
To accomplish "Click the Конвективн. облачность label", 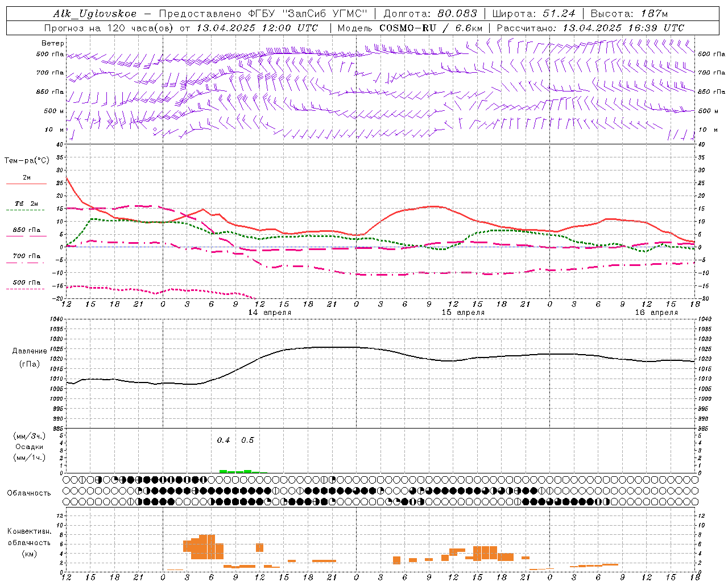I will pos(29,537).
